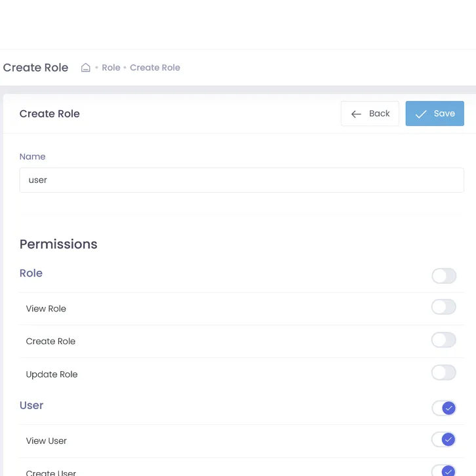
Task: Turn off the View User permission
Action: [443, 439]
